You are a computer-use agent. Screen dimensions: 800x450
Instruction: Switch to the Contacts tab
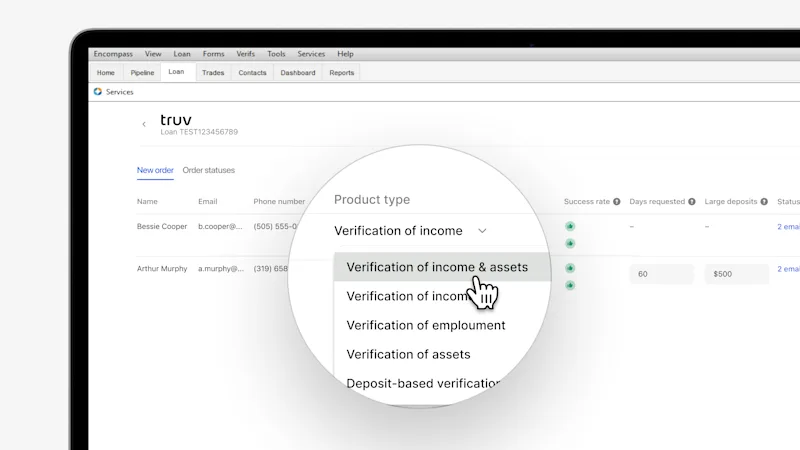(x=252, y=72)
